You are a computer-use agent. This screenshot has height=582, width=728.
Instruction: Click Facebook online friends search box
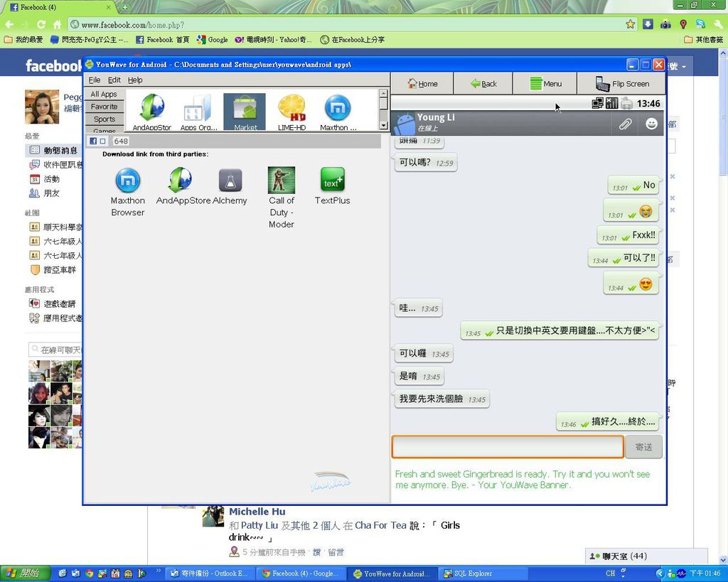(x=55, y=350)
